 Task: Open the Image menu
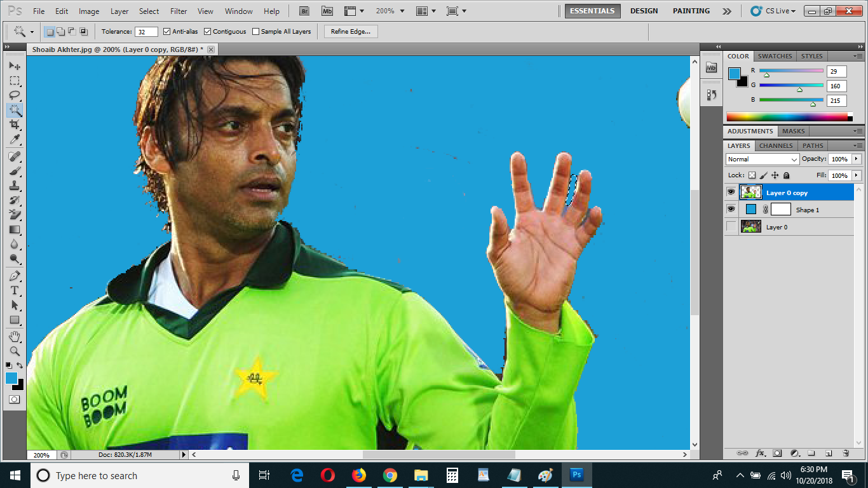pyautogui.click(x=89, y=11)
